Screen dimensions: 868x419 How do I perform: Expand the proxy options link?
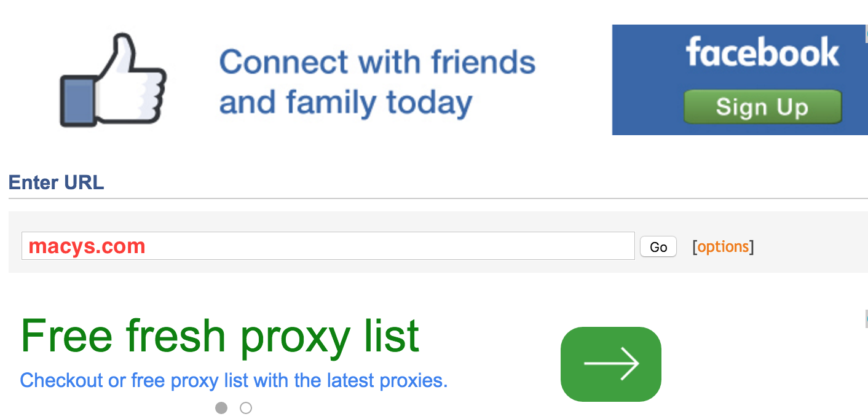coord(723,247)
